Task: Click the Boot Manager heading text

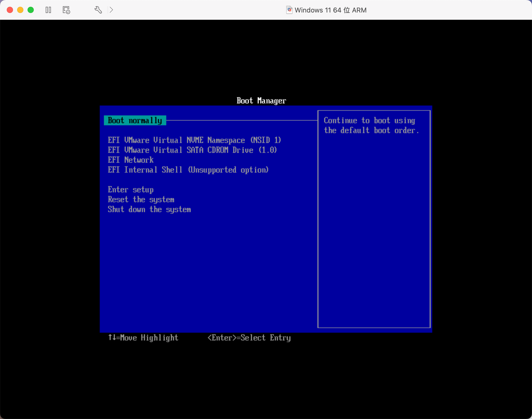Action: click(x=261, y=101)
